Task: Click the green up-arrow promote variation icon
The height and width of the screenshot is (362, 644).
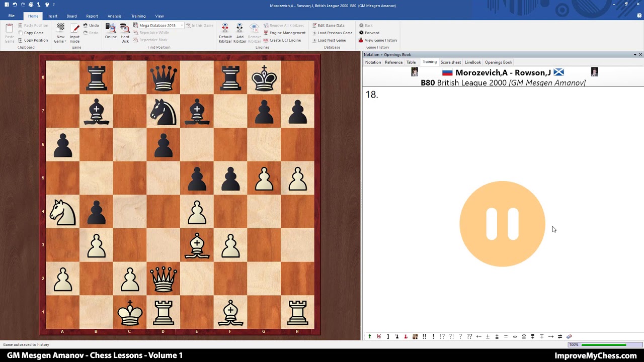Action: 370,336
